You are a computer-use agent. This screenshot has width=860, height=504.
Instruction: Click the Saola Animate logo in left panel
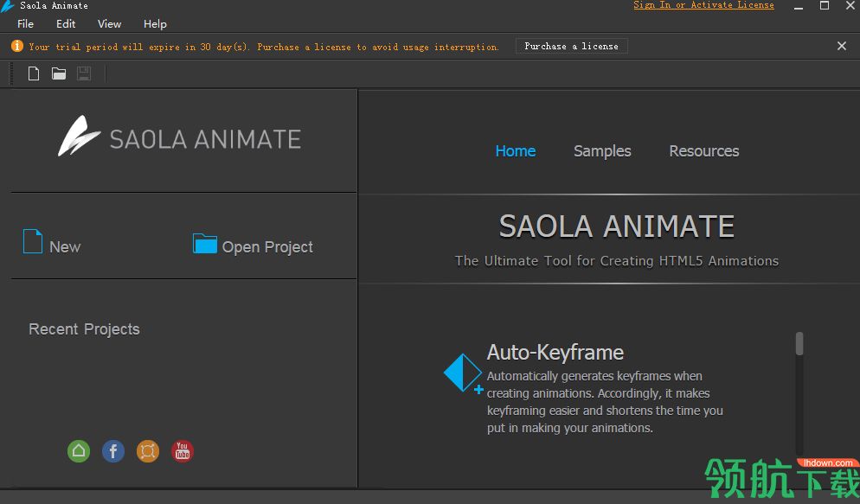point(179,137)
